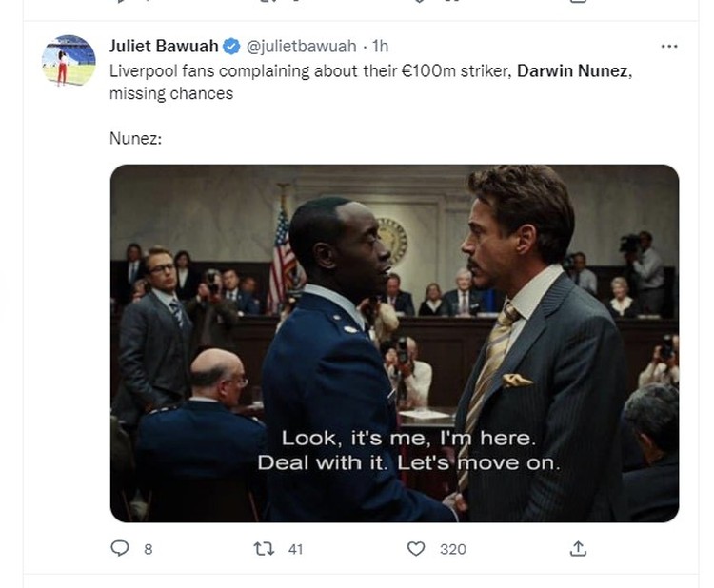
Task: Click the Juliet Bawuah display name
Action: pos(164,46)
